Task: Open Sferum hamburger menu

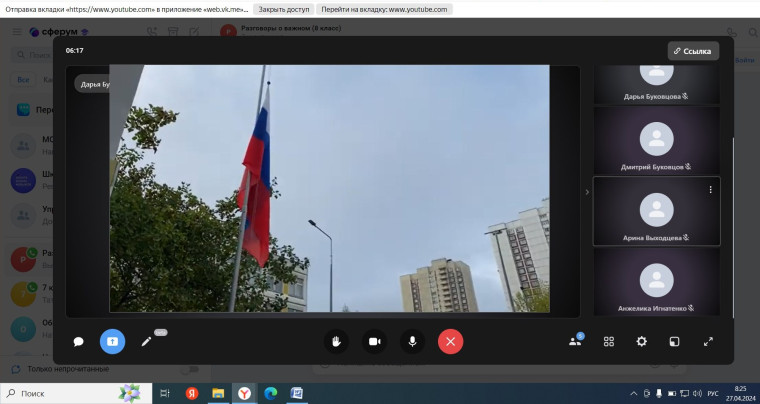Action: pos(16,32)
